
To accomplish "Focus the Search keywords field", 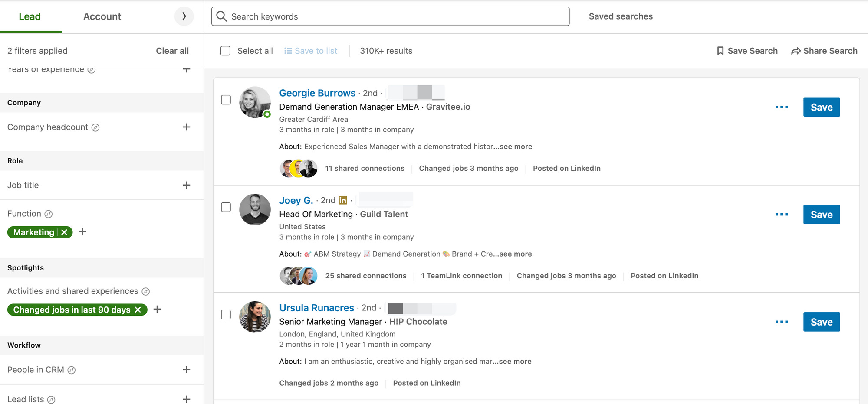I will click(x=390, y=16).
